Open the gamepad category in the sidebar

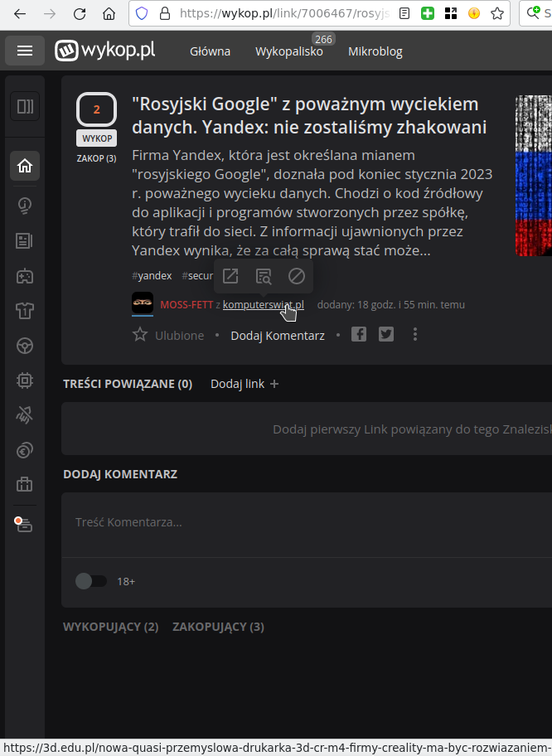[x=25, y=276]
